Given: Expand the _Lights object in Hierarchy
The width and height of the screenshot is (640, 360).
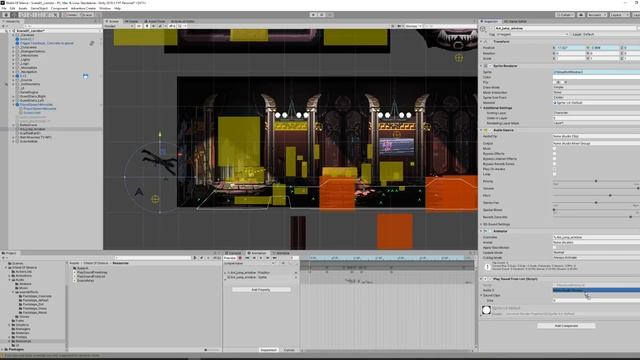Looking at the screenshot, I should (13, 60).
